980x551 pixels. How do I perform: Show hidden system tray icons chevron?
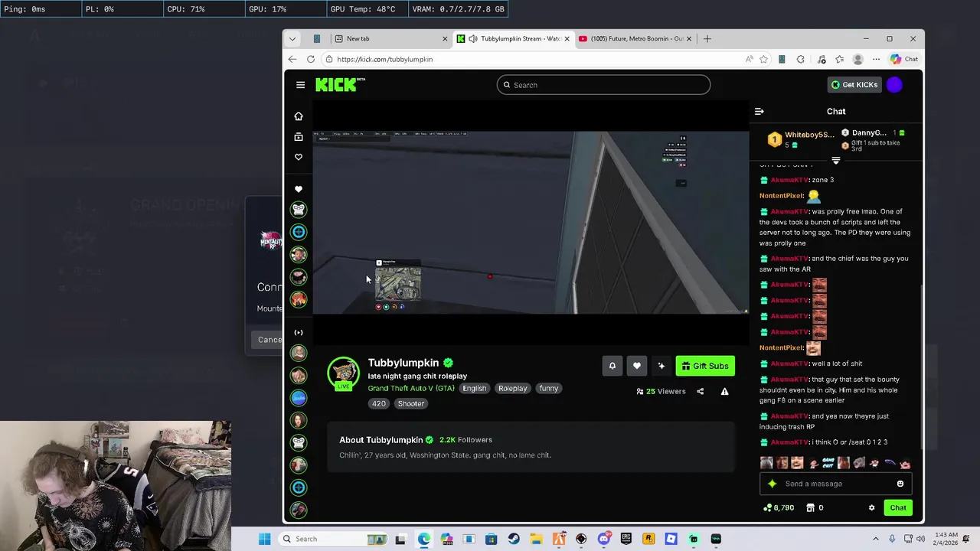click(876, 539)
